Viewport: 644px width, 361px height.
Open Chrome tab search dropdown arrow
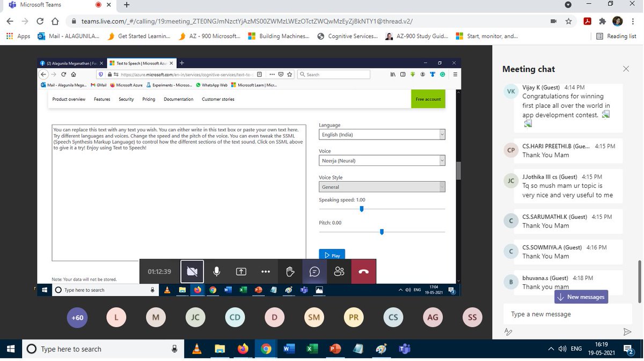568,4
